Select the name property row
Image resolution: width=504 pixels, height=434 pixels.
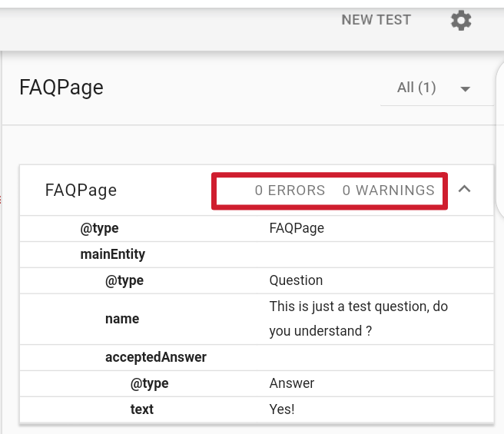click(257, 319)
